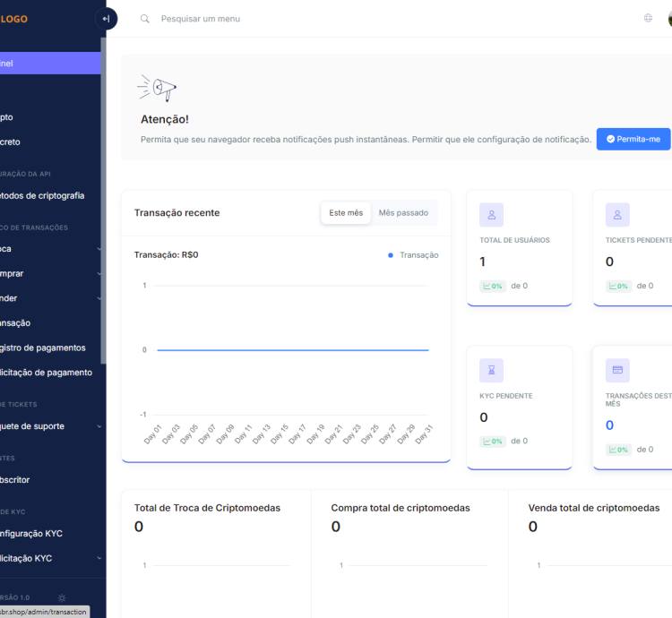Open Configuração KYC menu item
This screenshot has width=672, height=618.
[x=38, y=534]
